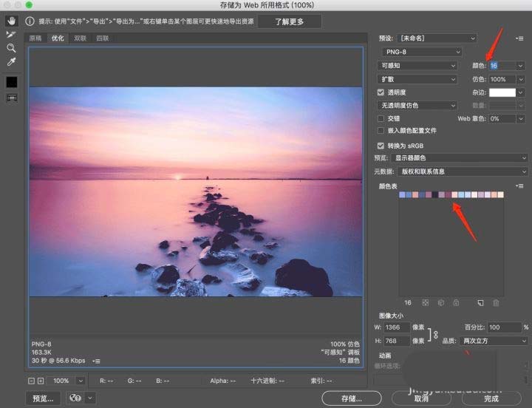Select the dark navy color table swatch
The height and width of the screenshot is (408, 532).
435,194
